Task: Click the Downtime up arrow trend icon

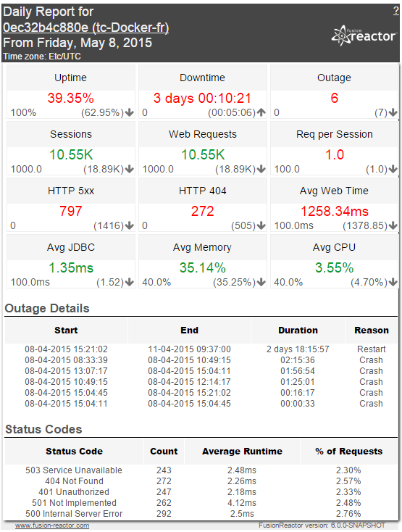Action: tap(261, 112)
